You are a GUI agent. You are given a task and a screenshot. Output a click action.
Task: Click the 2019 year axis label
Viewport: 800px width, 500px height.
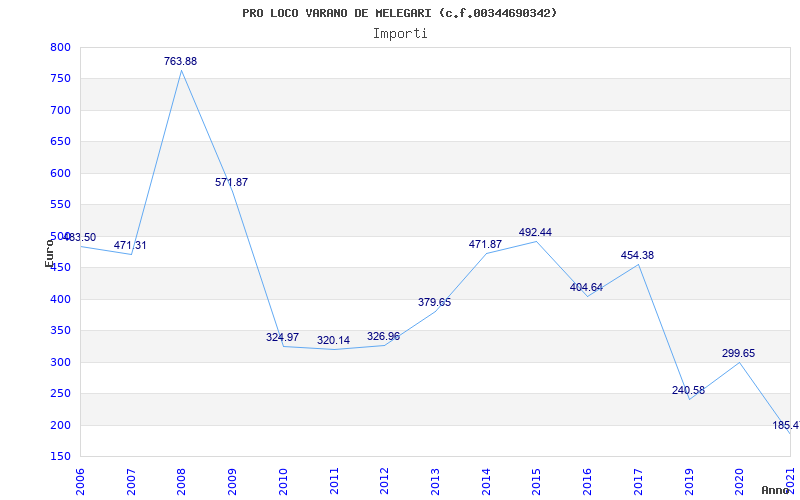(x=688, y=482)
